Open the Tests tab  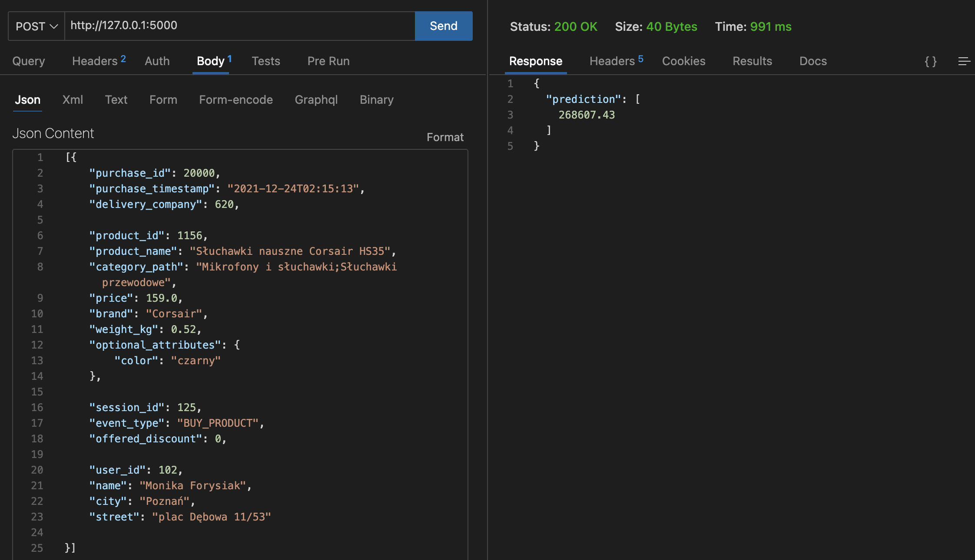point(266,61)
